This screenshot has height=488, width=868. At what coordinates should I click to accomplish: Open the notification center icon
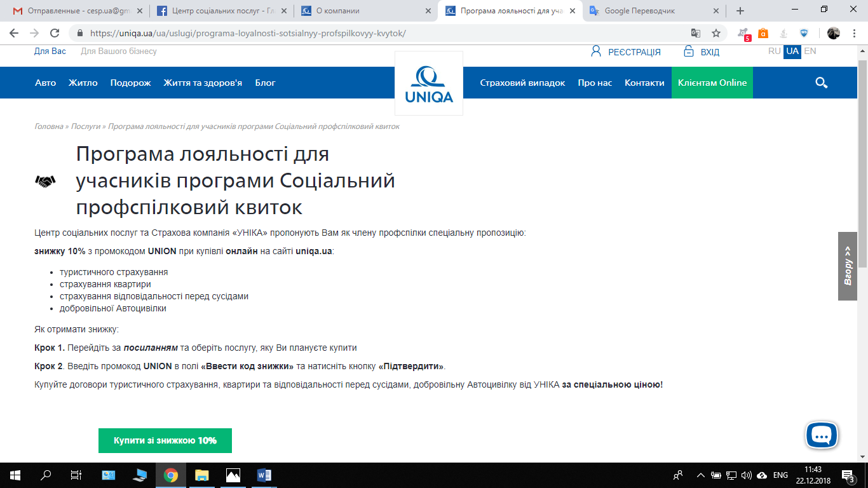848,475
